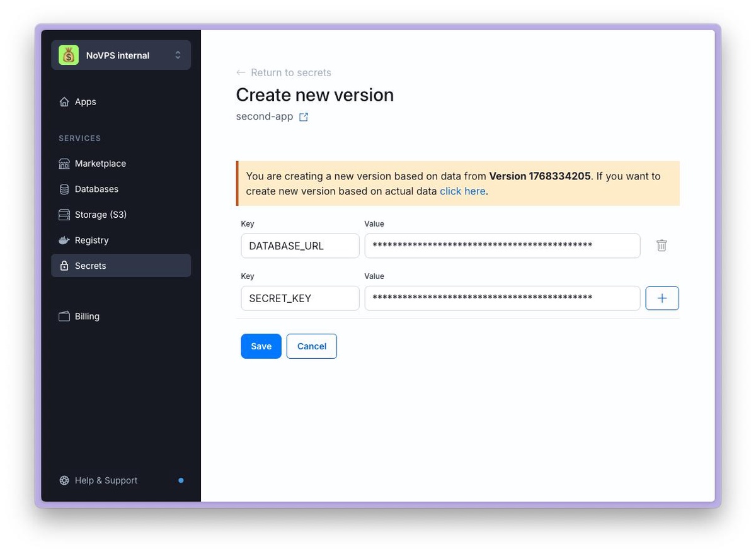The image size is (756, 554).
Task: Click the DATABASE_URL masked value field
Action: pos(502,246)
